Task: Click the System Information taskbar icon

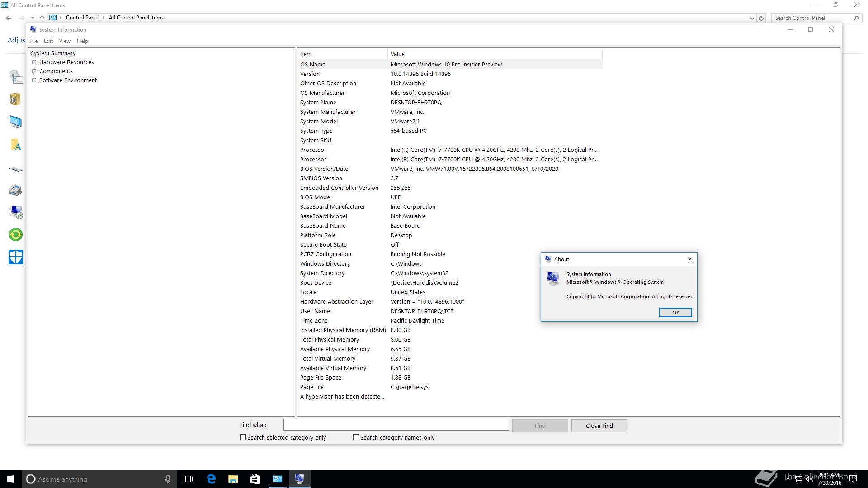Action: click(x=299, y=479)
